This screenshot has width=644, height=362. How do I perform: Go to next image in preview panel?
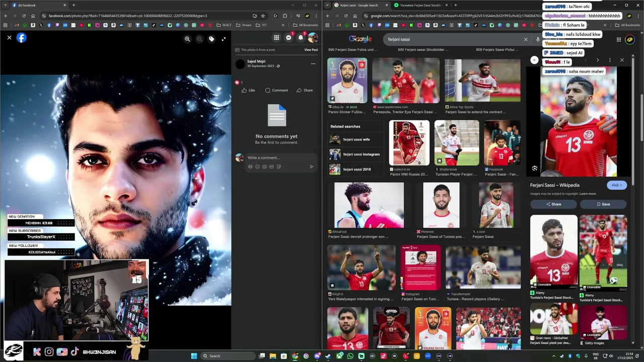[x=598, y=60]
